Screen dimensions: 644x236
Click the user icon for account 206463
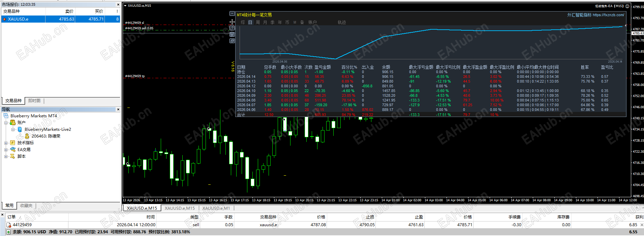(27, 136)
